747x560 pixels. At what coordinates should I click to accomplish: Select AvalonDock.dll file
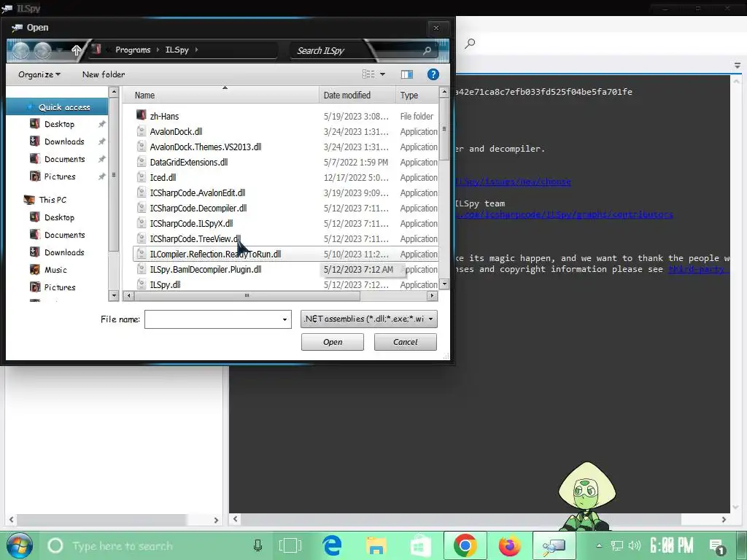(x=176, y=131)
